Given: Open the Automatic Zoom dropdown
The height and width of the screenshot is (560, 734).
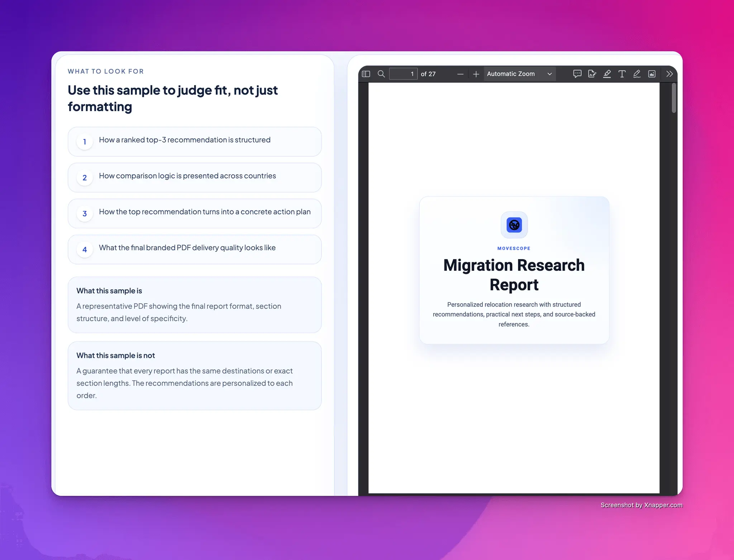Looking at the screenshot, I should [520, 74].
